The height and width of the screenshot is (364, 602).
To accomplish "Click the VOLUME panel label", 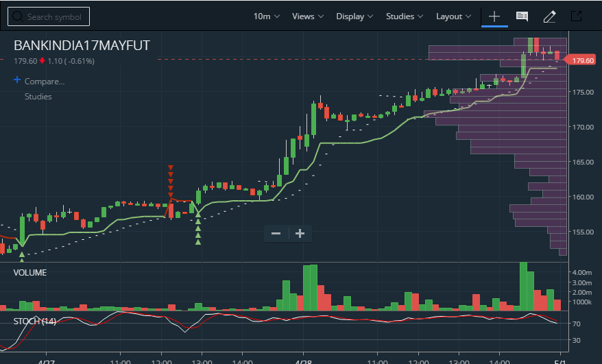I will click(30, 273).
